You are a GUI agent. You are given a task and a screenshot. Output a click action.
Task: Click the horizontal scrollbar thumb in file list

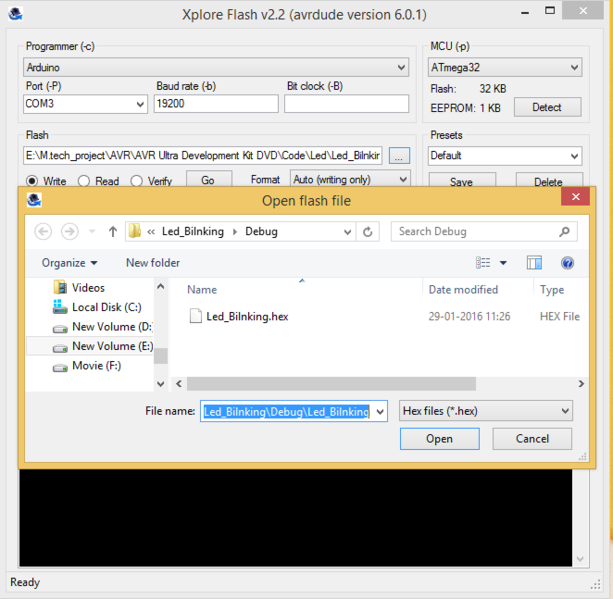tap(331, 384)
